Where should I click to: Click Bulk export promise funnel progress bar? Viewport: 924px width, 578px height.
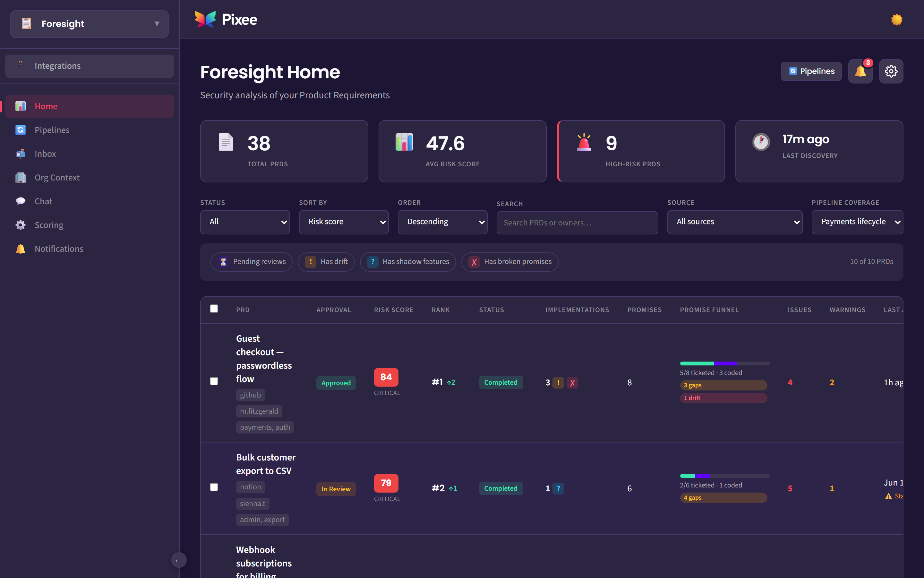coord(725,476)
